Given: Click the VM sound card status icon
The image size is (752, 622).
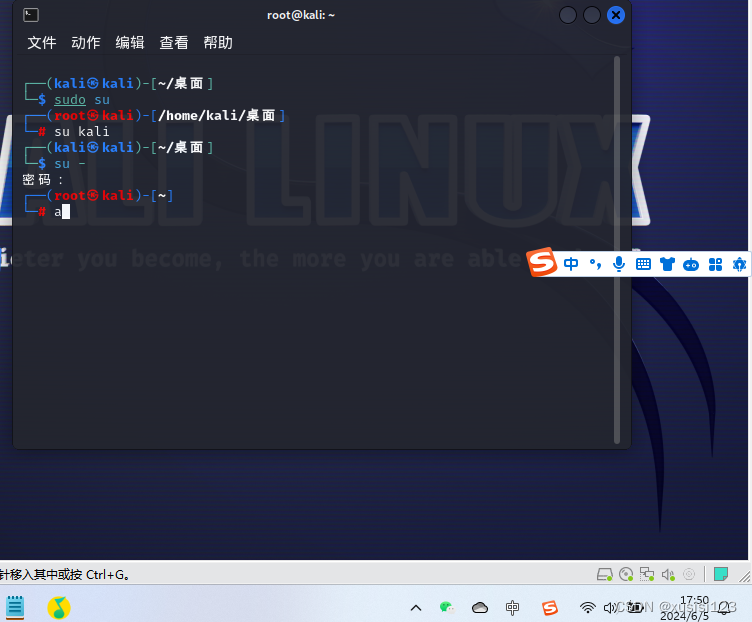Looking at the screenshot, I should pyautogui.click(x=668, y=574).
